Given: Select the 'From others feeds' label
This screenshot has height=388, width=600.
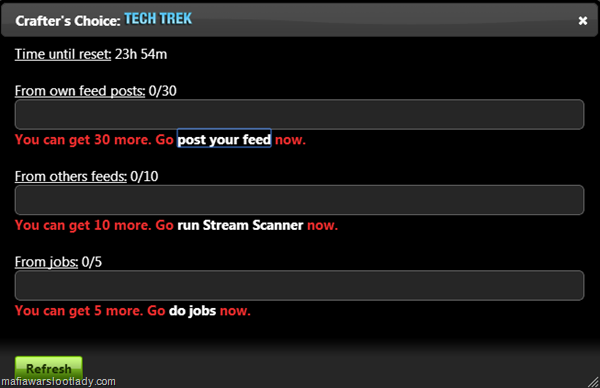Looking at the screenshot, I should pyautogui.click(x=71, y=176).
